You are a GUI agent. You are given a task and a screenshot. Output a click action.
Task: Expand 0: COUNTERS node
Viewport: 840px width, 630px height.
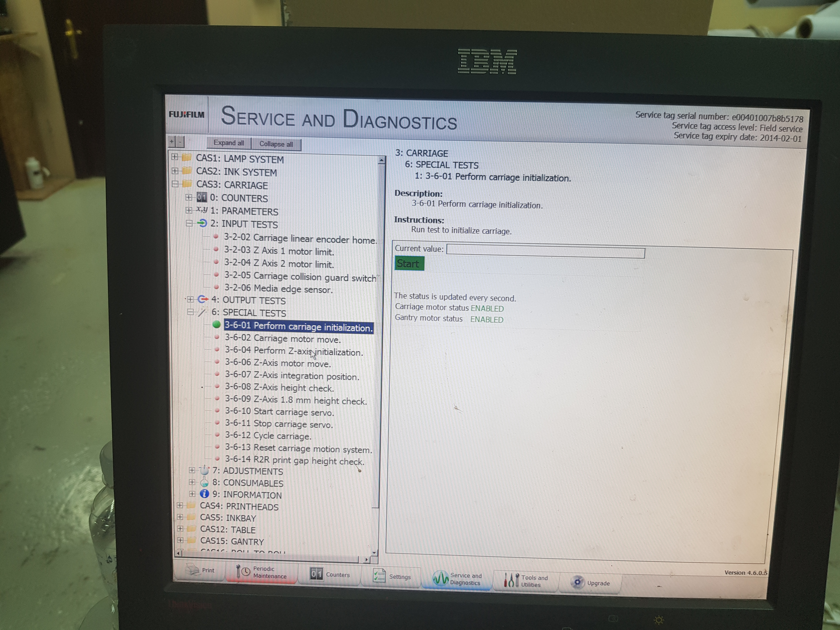tap(189, 197)
